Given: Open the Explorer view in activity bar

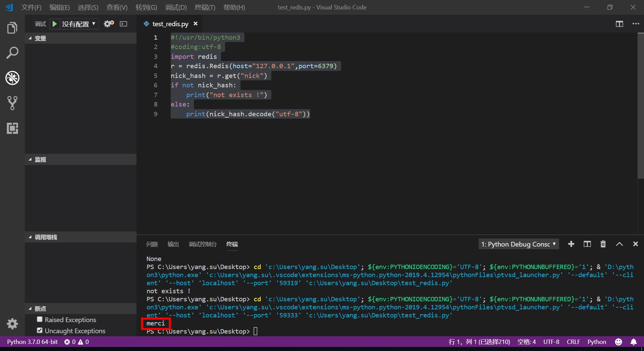Looking at the screenshot, I should tap(12, 28).
